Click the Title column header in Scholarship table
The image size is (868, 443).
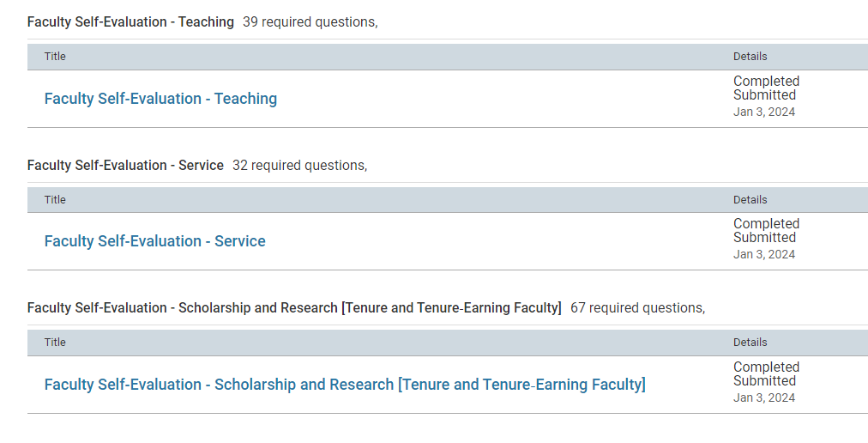point(55,342)
